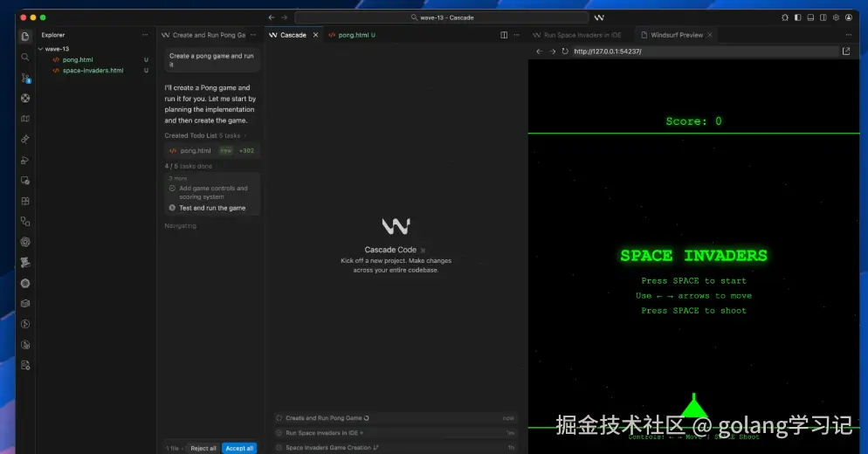Switch to the Cascade tab
This screenshot has height=454, width=868.
point(293,35)
